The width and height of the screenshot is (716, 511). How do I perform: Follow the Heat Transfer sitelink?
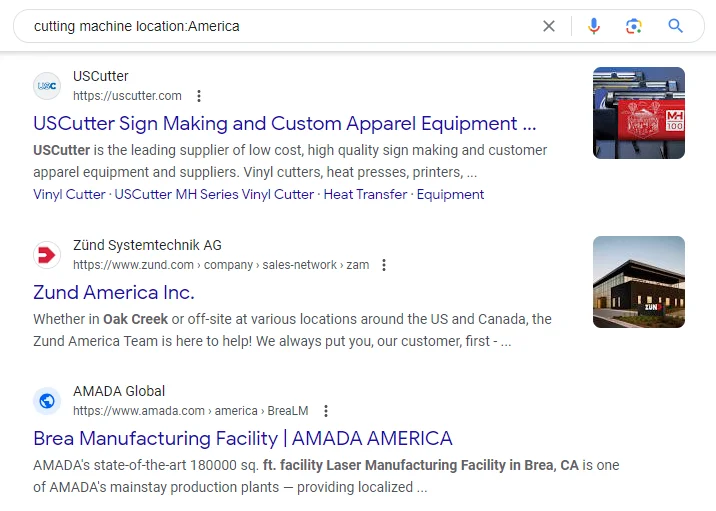[365, 195]
